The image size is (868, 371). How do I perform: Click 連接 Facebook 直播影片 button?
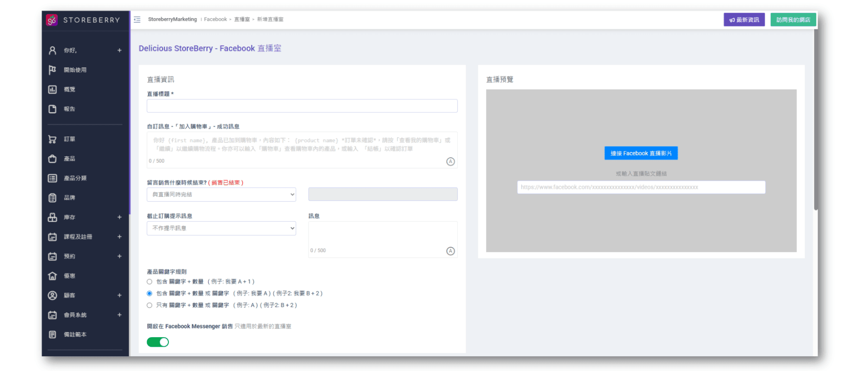coord(641,153)
